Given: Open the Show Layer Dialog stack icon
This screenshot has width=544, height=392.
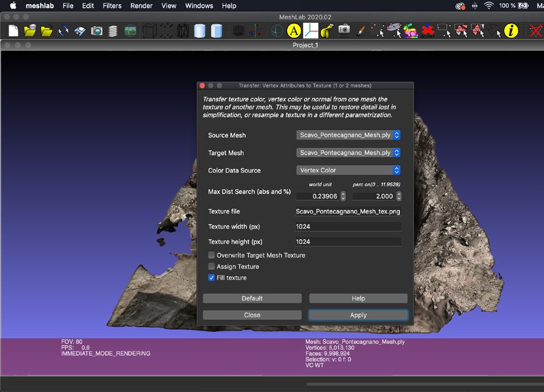Looking at the screenshot, I should (x=113, y=31).
